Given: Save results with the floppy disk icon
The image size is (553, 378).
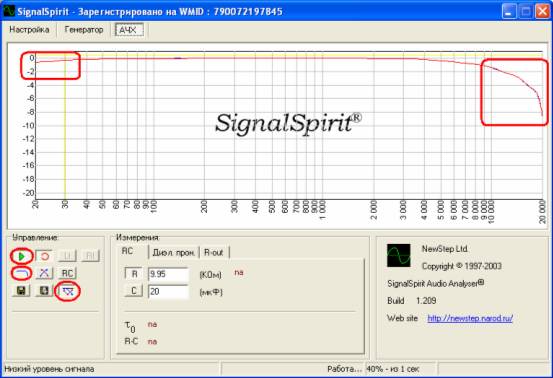Looking at the screenshot, I should pyautogui.click(x=21, y=291).
